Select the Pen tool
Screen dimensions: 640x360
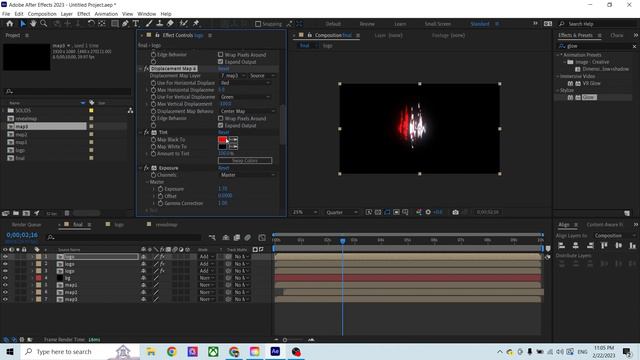pyautogui.click(x=125, y=24)
